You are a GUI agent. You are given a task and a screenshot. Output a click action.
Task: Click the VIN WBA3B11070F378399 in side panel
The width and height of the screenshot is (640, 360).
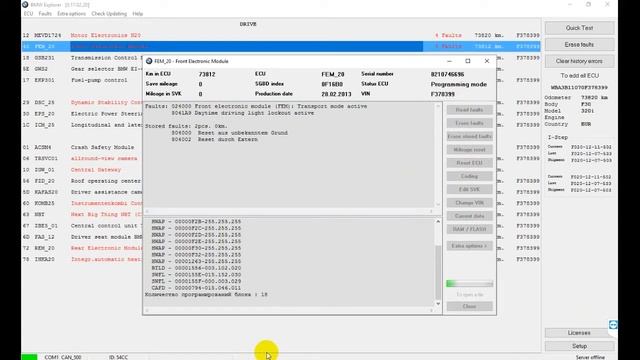(x=579, y=88)
